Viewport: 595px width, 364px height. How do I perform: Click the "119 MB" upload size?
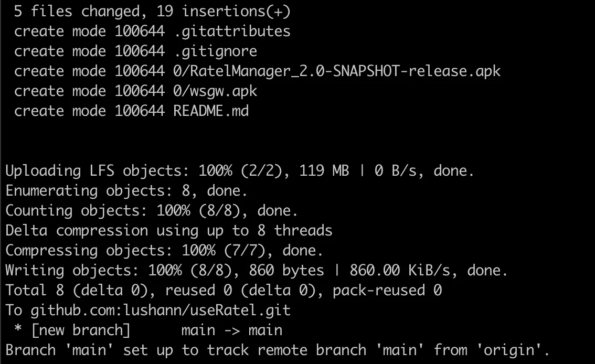click(x=324, y=171)
